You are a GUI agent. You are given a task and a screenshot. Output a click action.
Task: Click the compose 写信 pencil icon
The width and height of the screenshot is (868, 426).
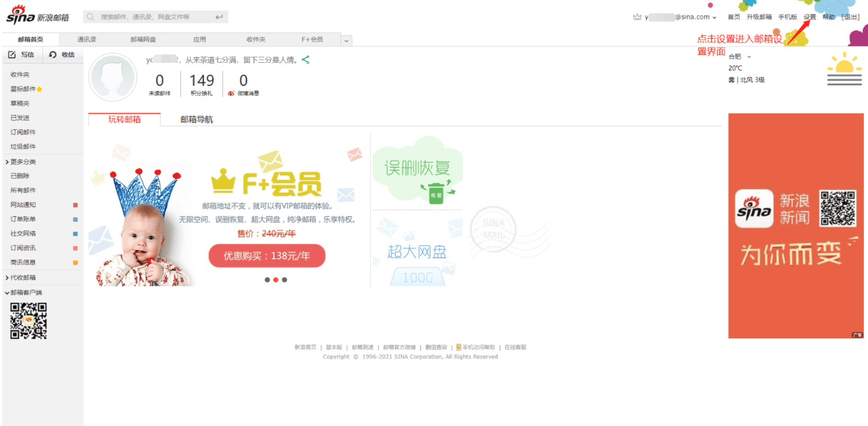12,55
